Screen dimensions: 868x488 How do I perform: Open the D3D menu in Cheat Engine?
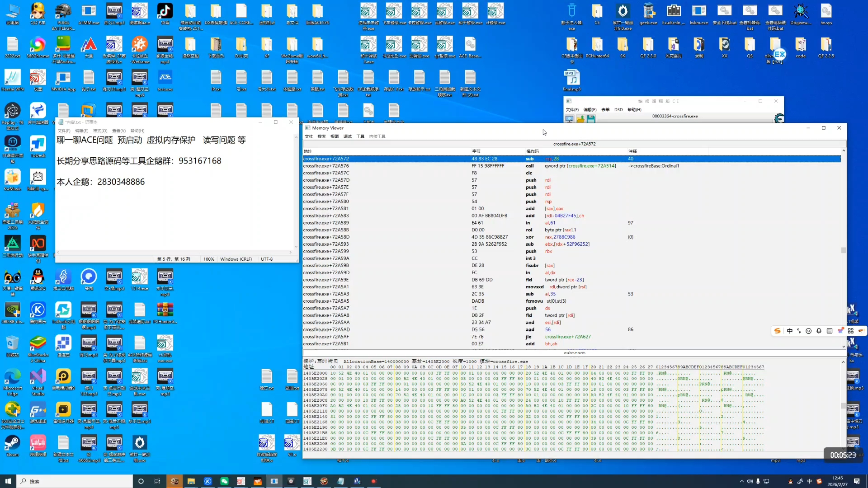click(618, 110)
